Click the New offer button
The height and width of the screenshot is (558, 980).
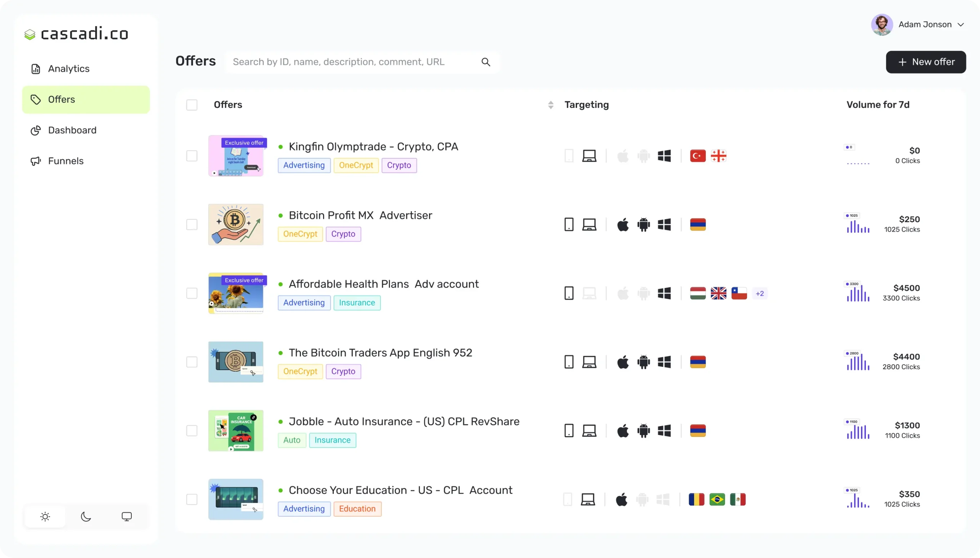click(x=926, y=62)
